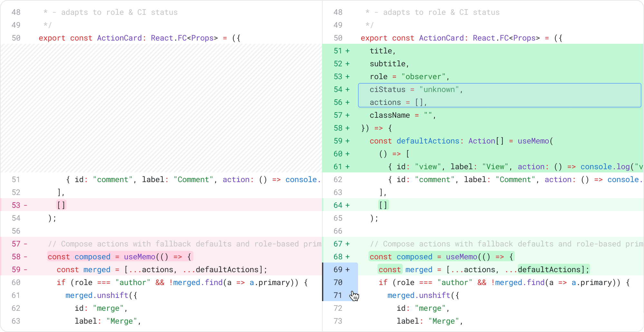
Task: Select line 71 in right pane gutter
Action: (341, 295)
